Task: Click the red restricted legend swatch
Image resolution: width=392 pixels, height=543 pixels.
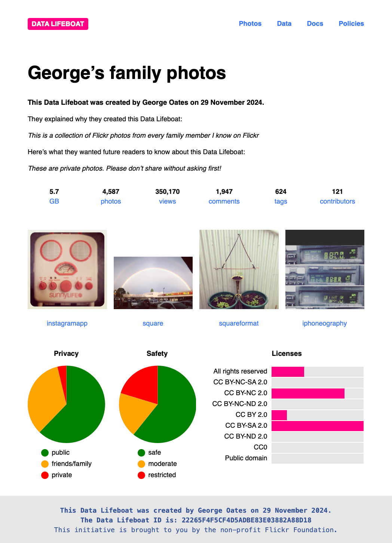Action: pyautogui.click(x=141, y=475)
